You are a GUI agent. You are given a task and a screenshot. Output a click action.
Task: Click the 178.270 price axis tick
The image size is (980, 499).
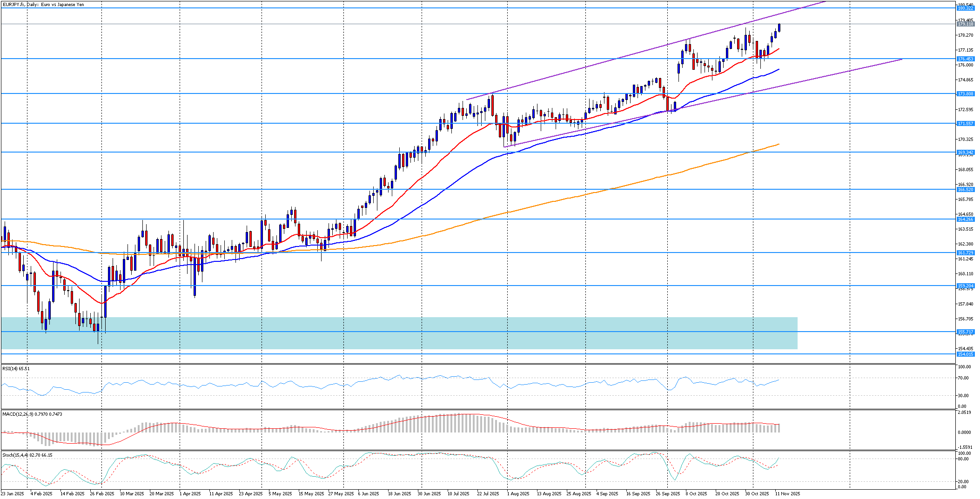(965, 35)
